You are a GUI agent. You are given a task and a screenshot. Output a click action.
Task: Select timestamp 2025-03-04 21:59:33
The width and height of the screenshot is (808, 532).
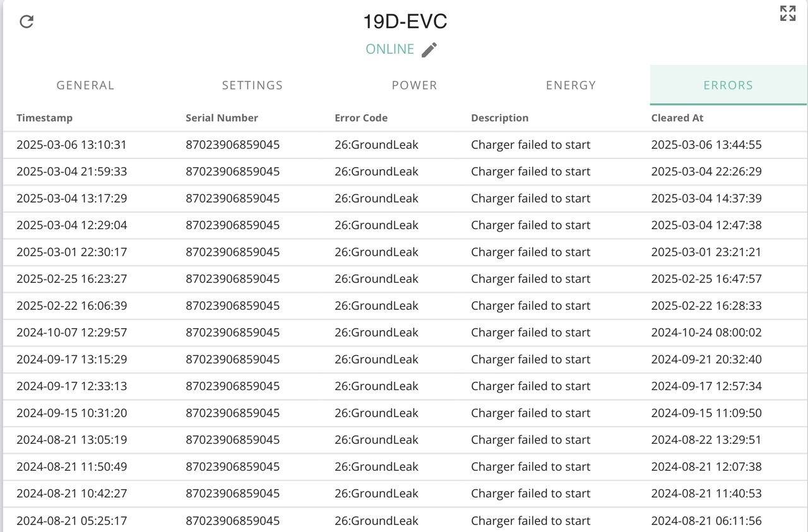click(x=71, y=172)
